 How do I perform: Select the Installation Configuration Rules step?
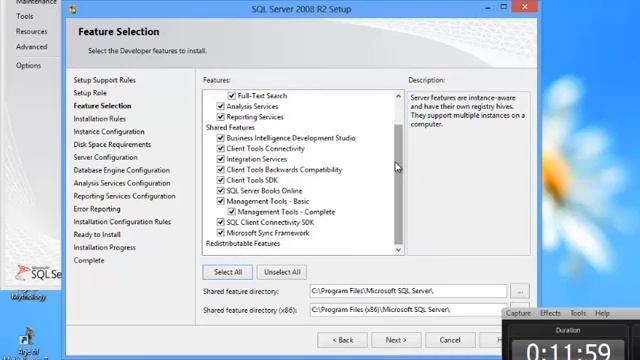(122, 222)
